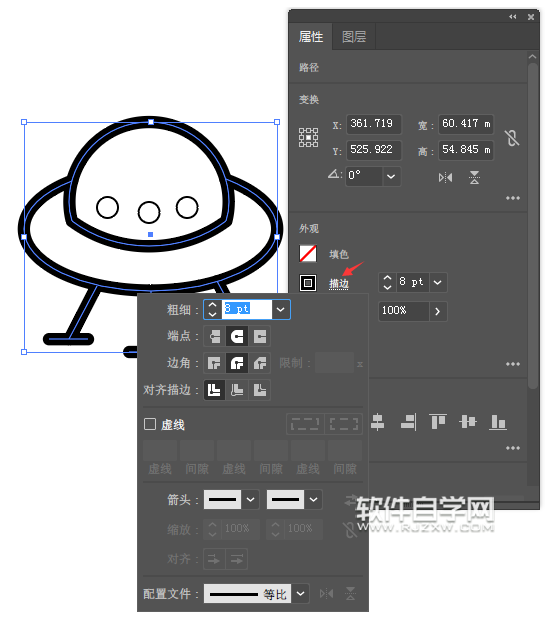Open more options in the 变换 section
This screenshot has width=558, height=636.
click(x=513, y=198)
